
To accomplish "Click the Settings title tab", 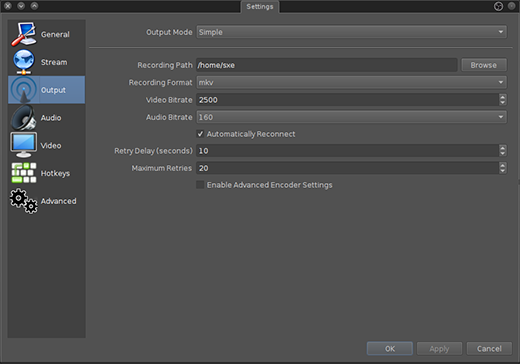I will click(x=260, y=7).
